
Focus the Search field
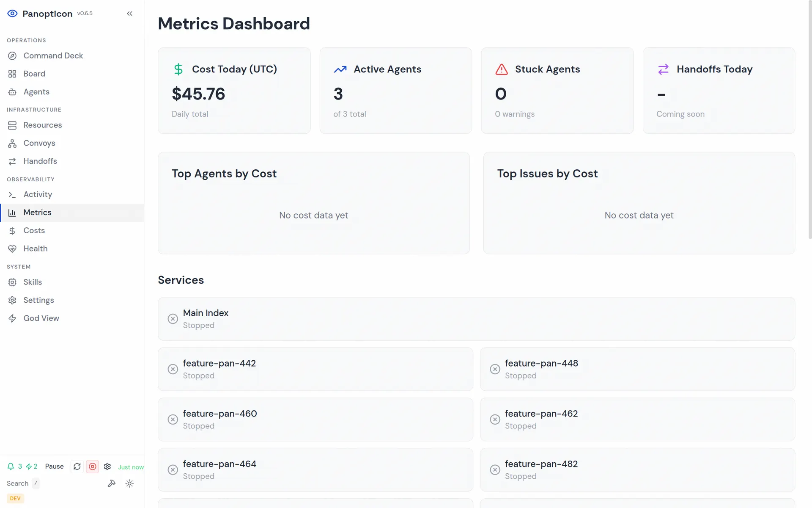click(23, 483)
